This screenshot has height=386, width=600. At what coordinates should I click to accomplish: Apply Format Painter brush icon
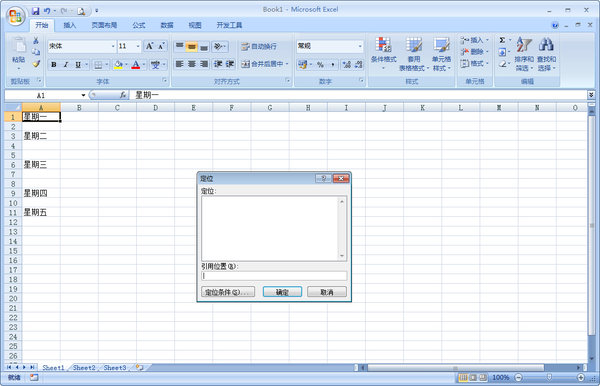click(x=36, y=64)
